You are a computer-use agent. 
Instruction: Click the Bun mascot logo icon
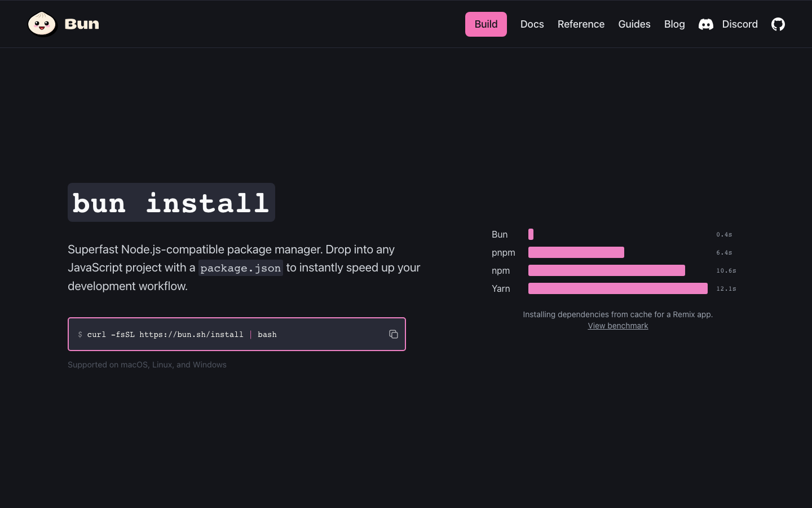42,24
